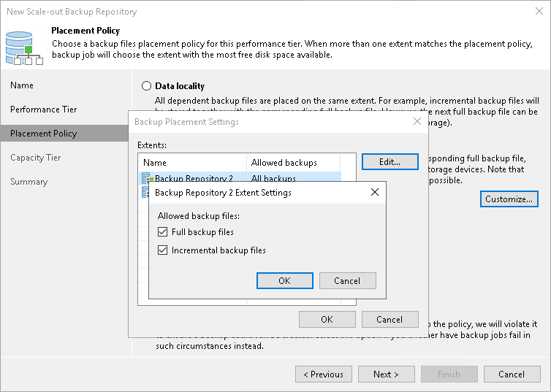The height and width of the screenshot is (392, 551).
Task: Click Cancel in Backup Placement Settings dialog
Action: pos(389,320)
